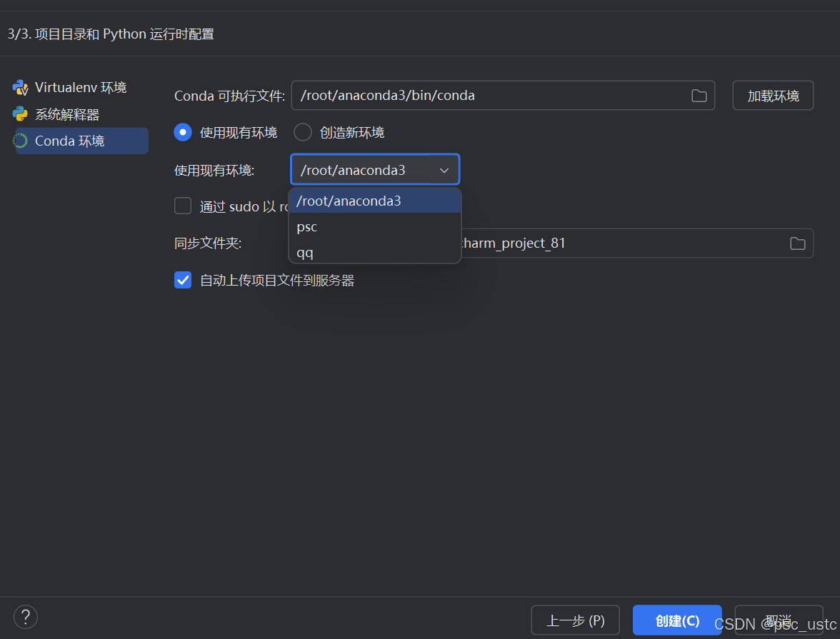Switch to the Conda 环境 section
This screenshot has height=639, width=840.
(x=70, y=141)
